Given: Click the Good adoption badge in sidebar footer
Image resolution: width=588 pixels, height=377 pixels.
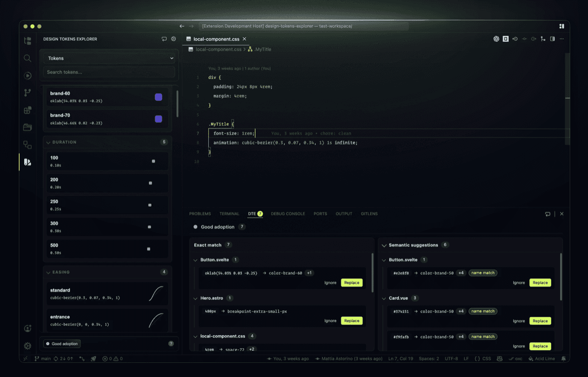Looking at the screenshot, I should 62,344.
